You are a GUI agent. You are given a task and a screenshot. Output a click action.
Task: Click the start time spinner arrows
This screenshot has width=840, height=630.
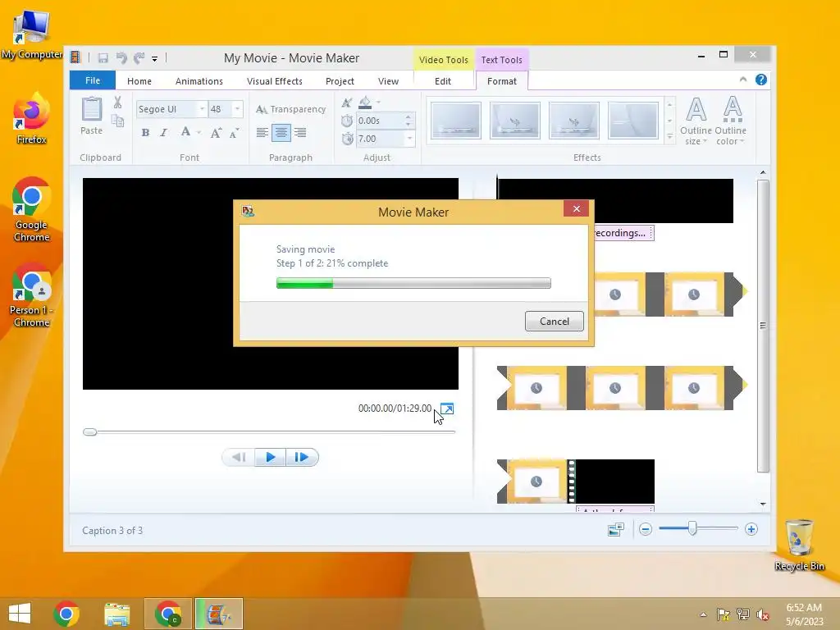pos(409,121)
